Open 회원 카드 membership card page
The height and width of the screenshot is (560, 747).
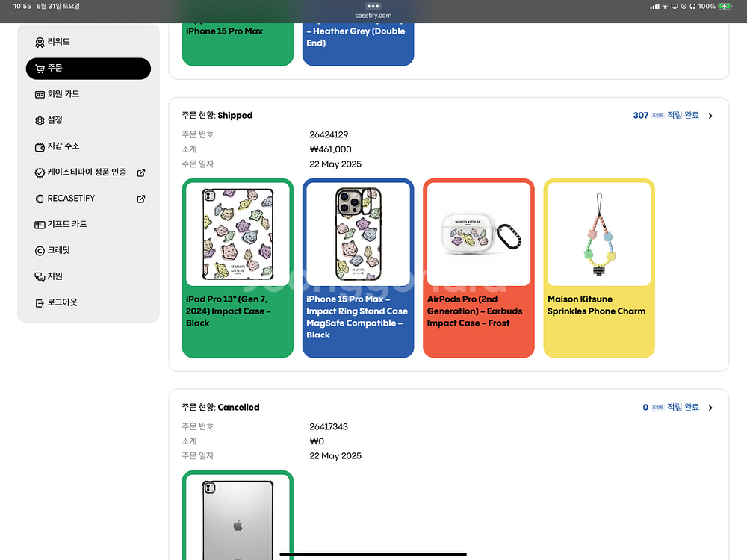[x=88, y=94]
